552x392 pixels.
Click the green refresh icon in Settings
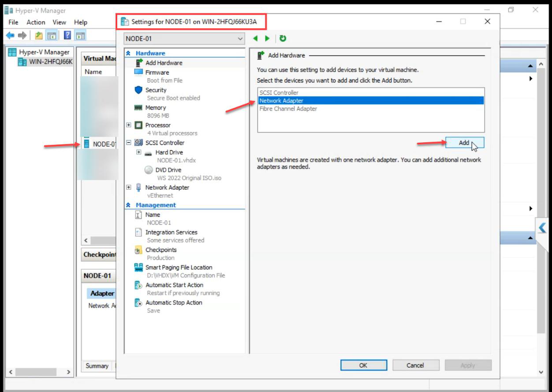(x=283, y=39)
